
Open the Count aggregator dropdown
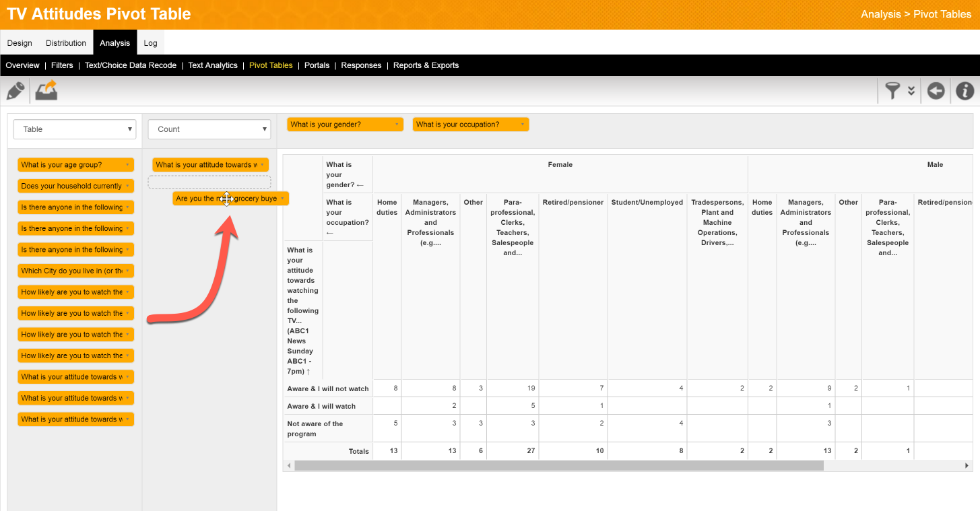209,129
